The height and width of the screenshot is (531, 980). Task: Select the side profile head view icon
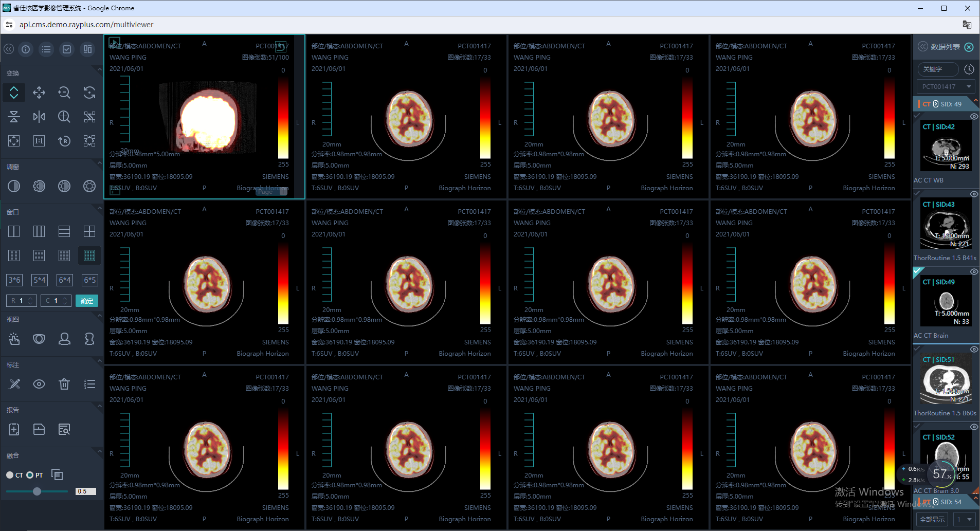point(89,339)
